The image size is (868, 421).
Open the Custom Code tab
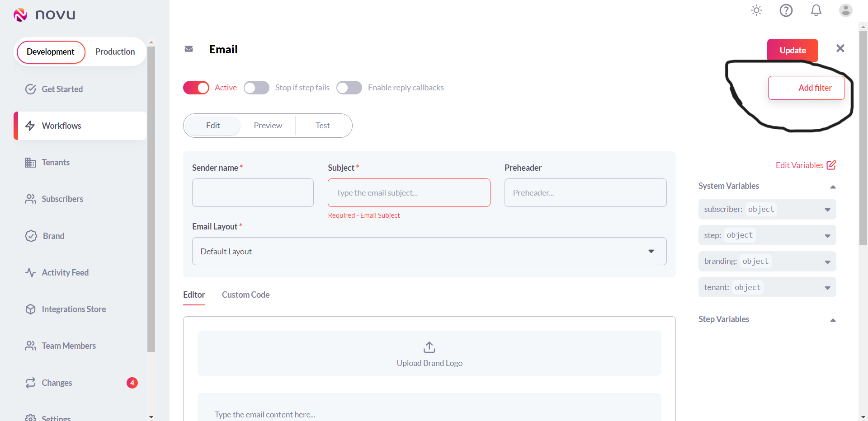point(245,295)
